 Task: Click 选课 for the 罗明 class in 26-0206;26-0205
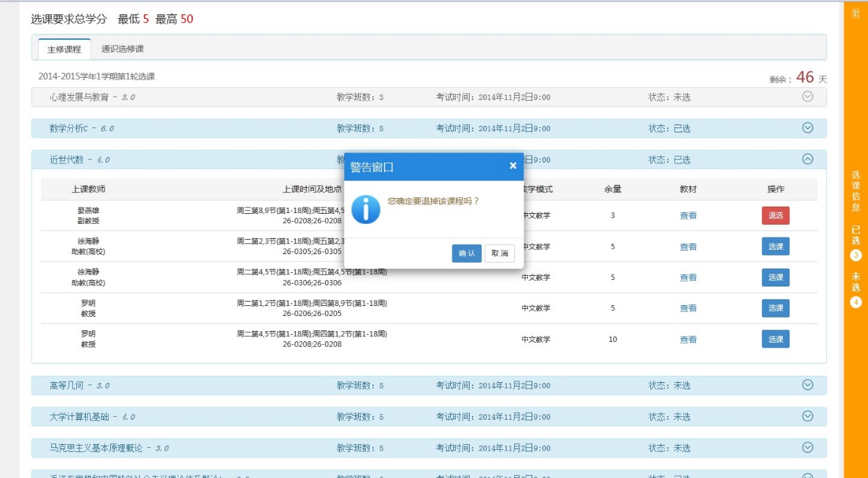pyautogui.click(x=775, y=308)
